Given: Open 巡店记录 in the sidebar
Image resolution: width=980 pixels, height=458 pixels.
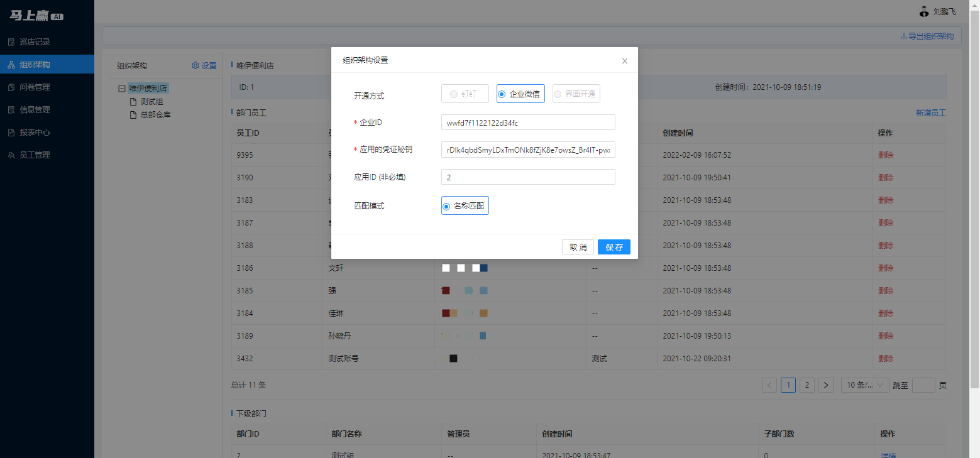Looking at the screenshot, I should tap(47, 42).
